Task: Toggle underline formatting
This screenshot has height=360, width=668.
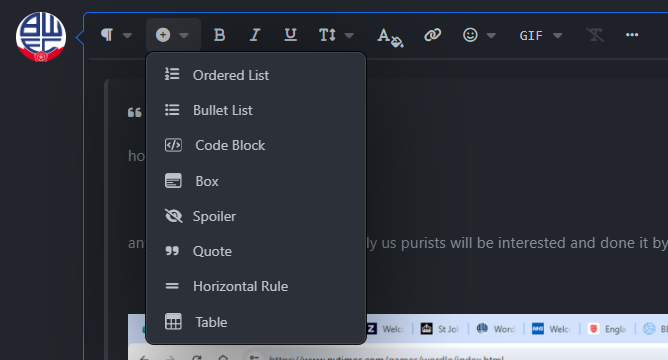Action: 291,35
